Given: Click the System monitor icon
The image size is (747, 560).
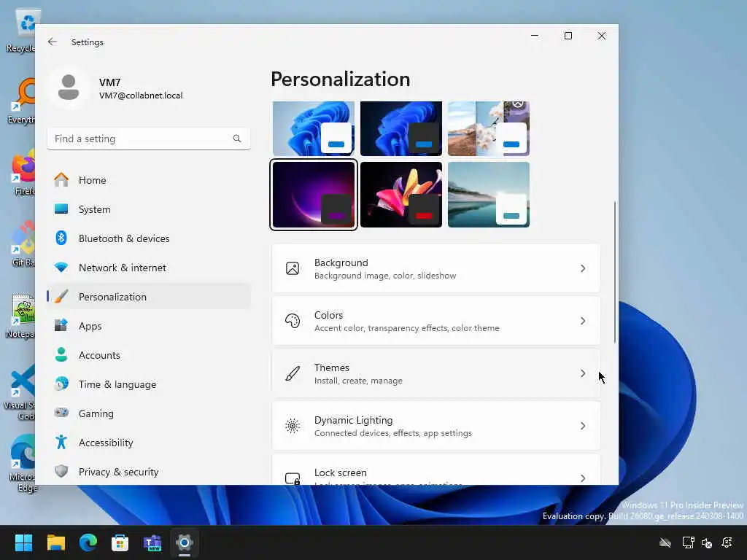Looking at the screenshot, I should pyautogui.click(x=61, y=209).
